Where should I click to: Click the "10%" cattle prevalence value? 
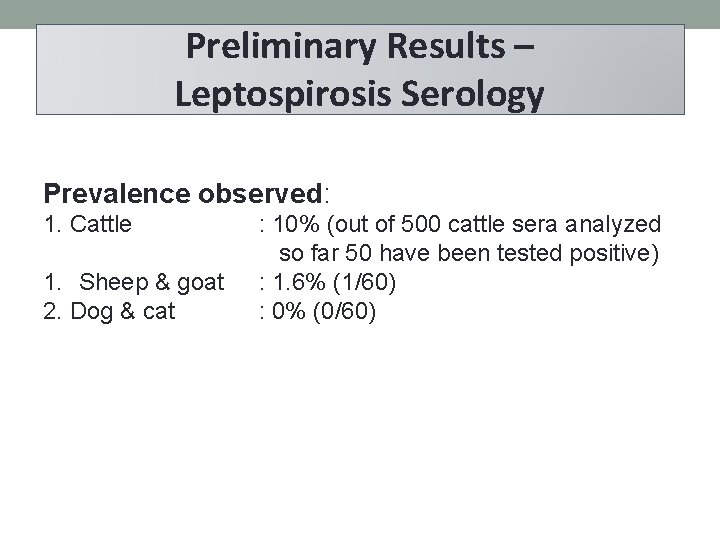(292, 224)
